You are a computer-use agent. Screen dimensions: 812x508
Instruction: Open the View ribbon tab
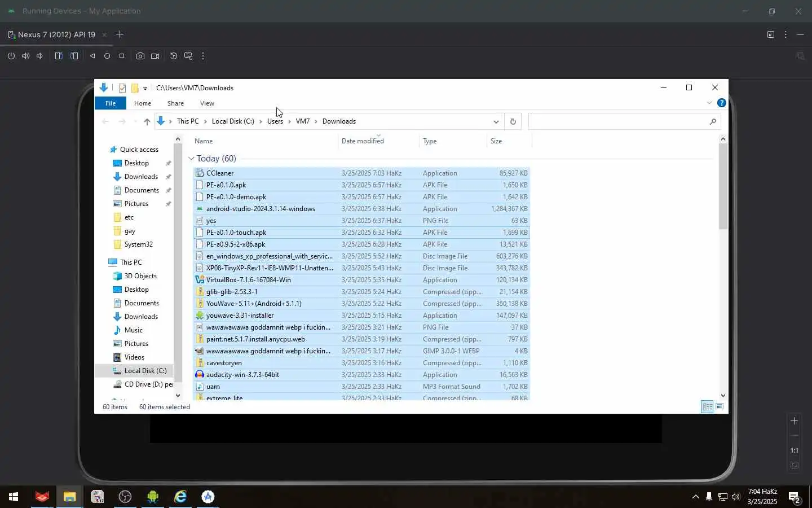(x=207, y=103)
